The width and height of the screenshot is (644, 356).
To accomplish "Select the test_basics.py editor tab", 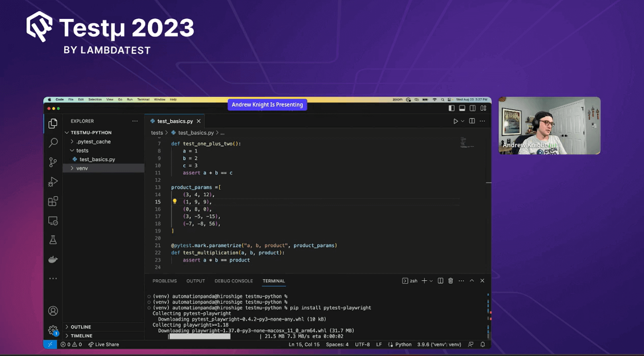I will point(175,121).
